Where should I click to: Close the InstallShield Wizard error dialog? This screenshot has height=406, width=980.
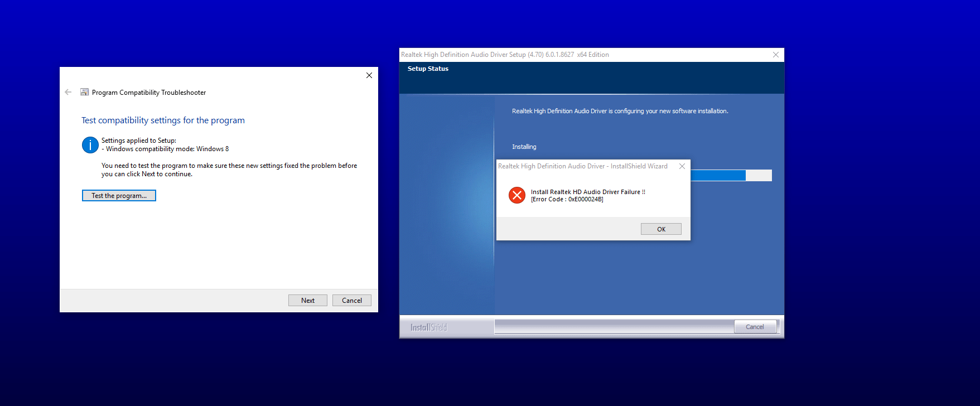(x=682, y=166)
